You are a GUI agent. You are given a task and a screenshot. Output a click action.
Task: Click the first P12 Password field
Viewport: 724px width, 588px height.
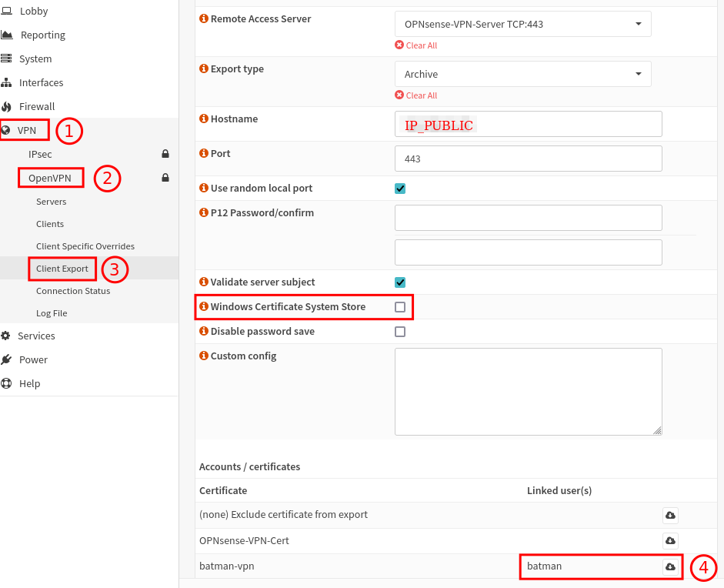coord(529,218)
